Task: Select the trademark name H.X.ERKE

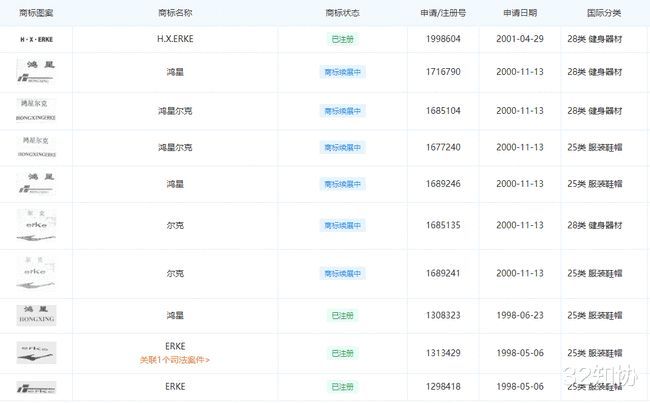Action: pos(175,39)
